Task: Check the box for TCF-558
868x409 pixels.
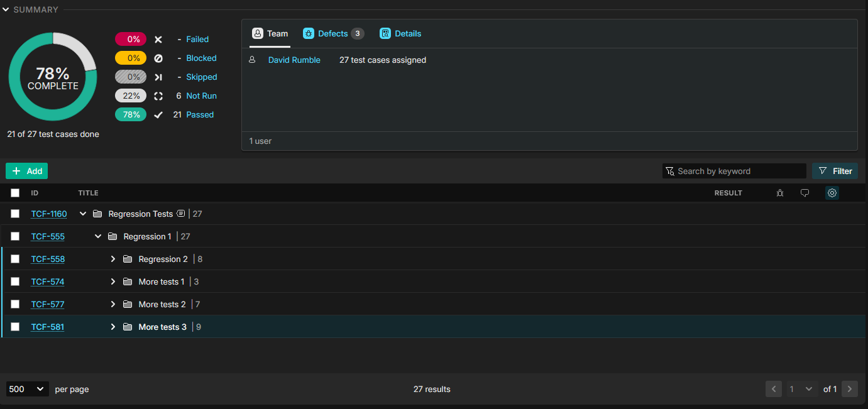Action: click(15, 259)
